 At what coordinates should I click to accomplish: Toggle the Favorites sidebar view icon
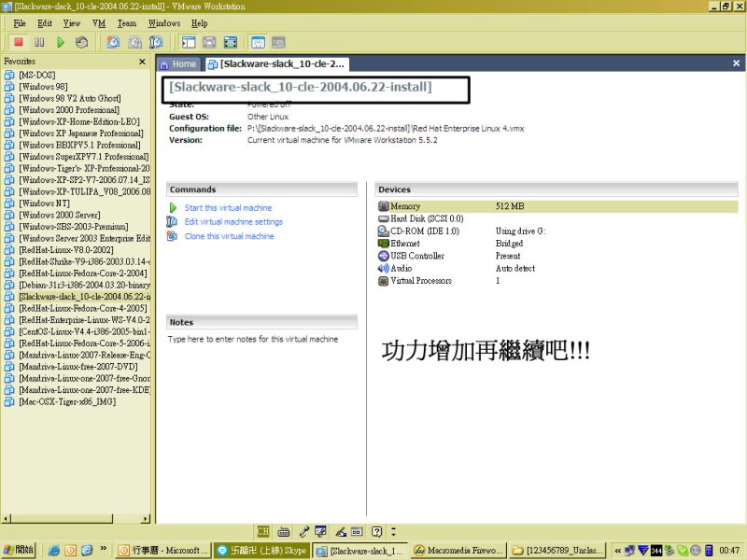[x=189, y=42]
